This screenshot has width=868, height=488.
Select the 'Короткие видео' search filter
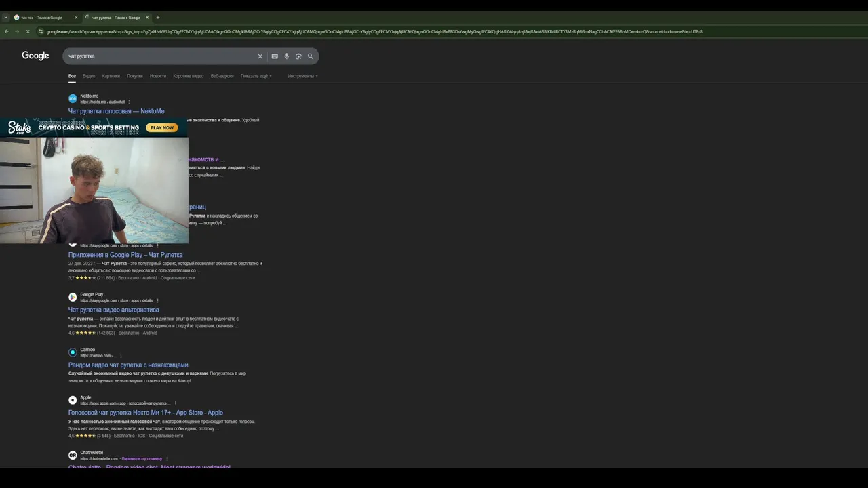[188, 76]
